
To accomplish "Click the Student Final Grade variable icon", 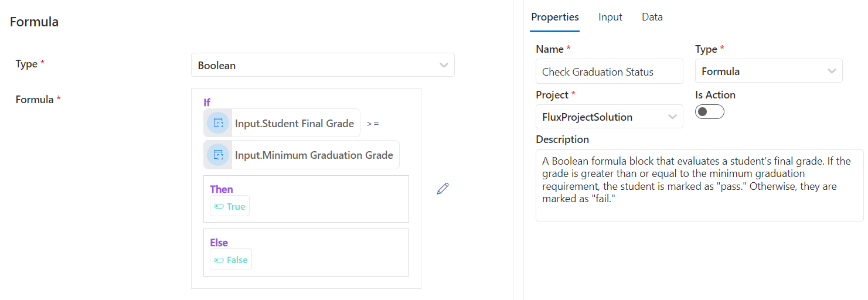I will [218, 123].
